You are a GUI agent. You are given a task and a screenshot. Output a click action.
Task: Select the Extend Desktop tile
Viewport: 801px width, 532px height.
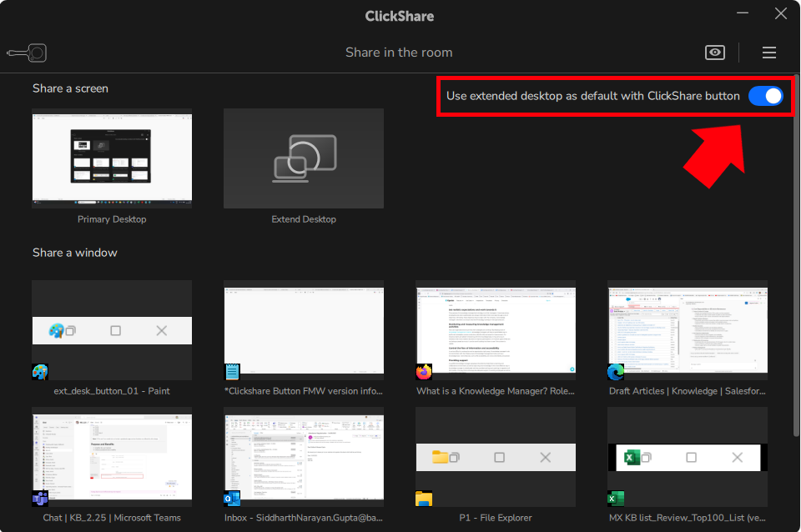pos(304,158)
